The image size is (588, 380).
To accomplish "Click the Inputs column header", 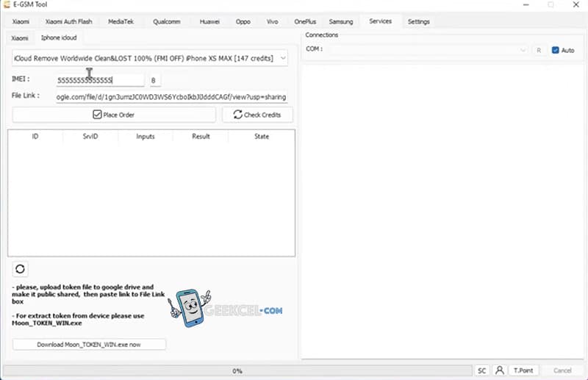I will pyautogui.click(x=146, y=136).
